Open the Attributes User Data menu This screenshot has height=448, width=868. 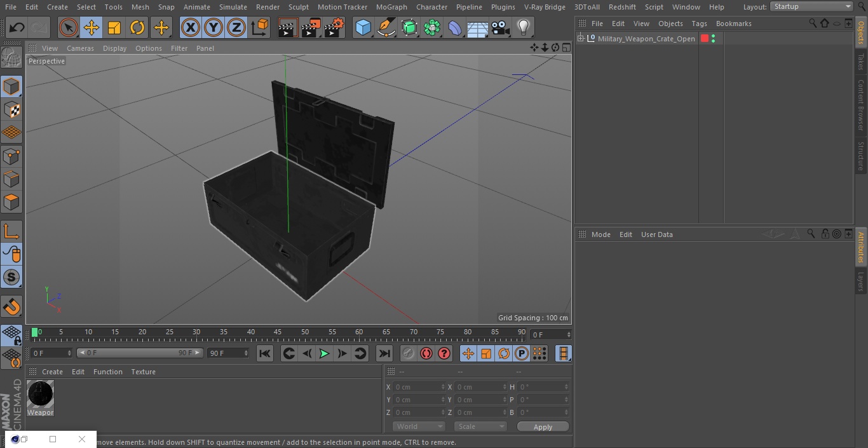tap(656, 234)
